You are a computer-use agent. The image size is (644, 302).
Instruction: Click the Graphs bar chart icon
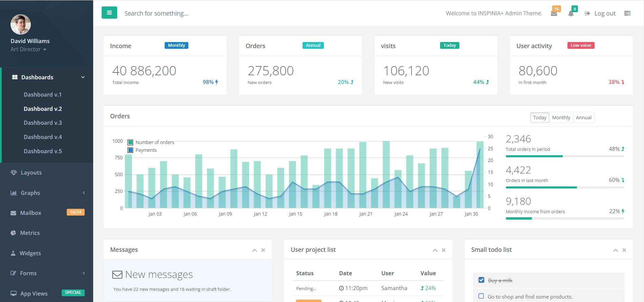coord(14,193)
